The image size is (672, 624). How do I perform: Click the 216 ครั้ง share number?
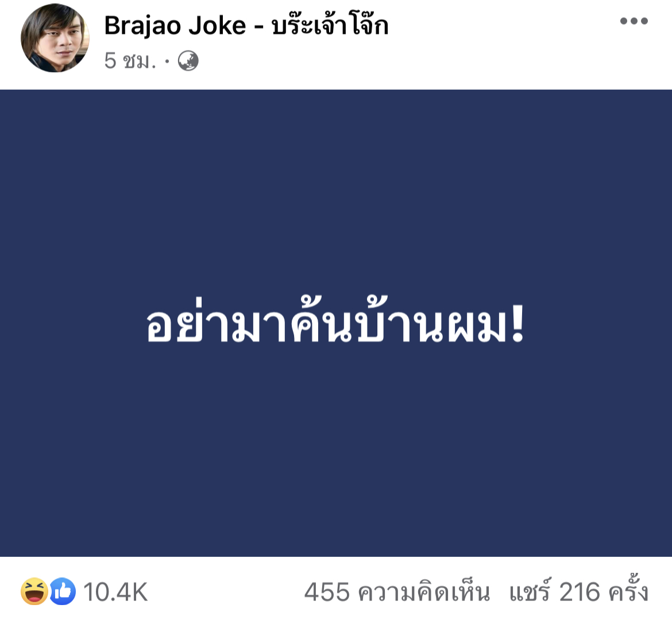click(x=604, y=591)
